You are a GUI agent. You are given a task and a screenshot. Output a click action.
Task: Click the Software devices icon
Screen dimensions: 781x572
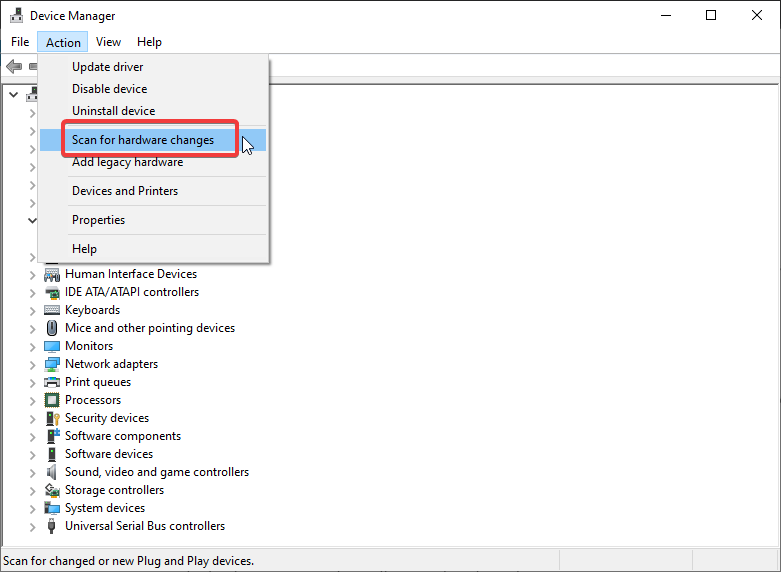coord(52,454)
